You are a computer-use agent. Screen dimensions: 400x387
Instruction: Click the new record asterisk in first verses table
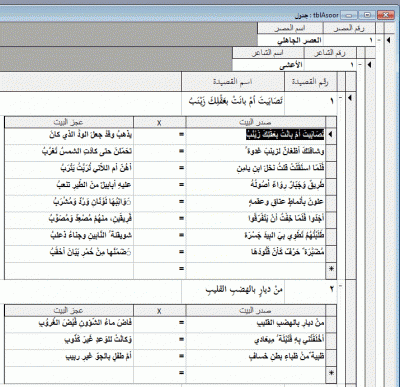pos(331,269)
